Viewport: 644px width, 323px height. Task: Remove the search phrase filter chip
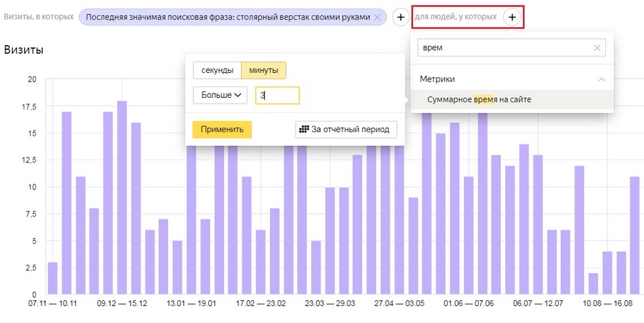click(x=377, y=16)
